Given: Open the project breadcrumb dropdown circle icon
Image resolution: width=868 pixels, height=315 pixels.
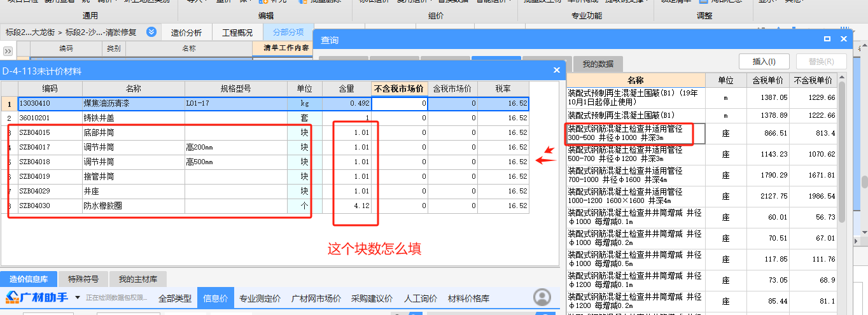Looking at the screenshot, I should pos(151,32).
